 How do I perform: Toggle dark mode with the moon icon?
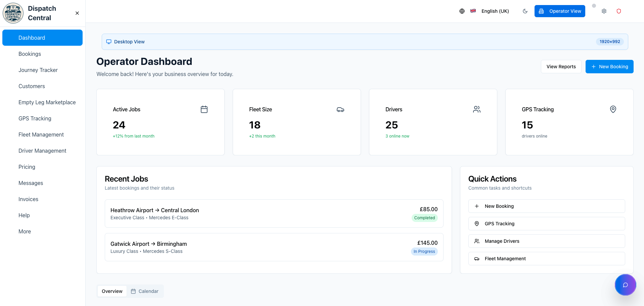(x=525, y=11)
